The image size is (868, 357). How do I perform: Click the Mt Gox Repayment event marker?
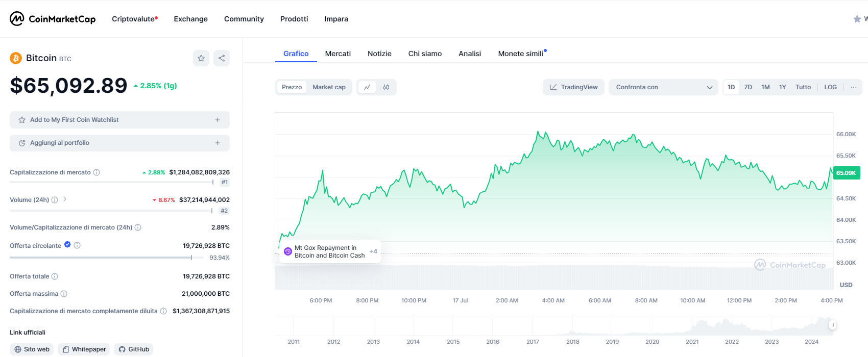pos(288,251)
